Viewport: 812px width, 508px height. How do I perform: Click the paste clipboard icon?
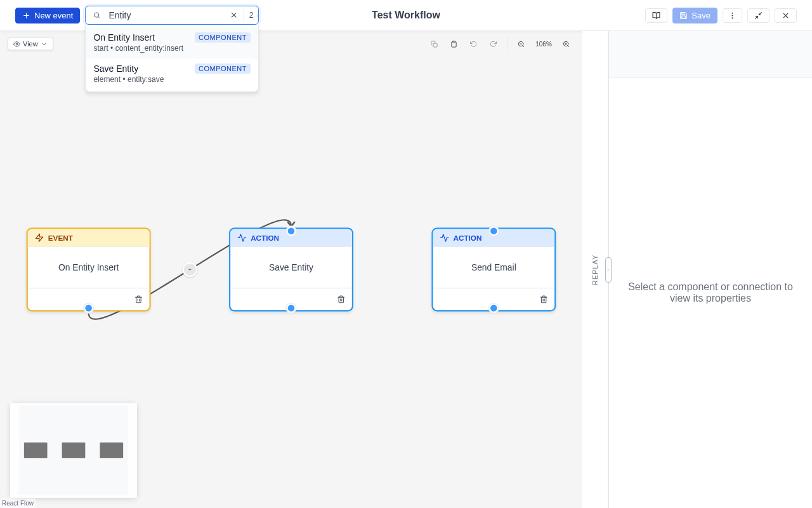tap(454, 44)
